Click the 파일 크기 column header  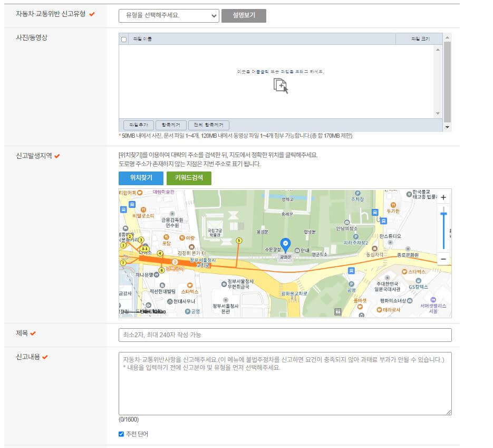(x=419, y=39)
